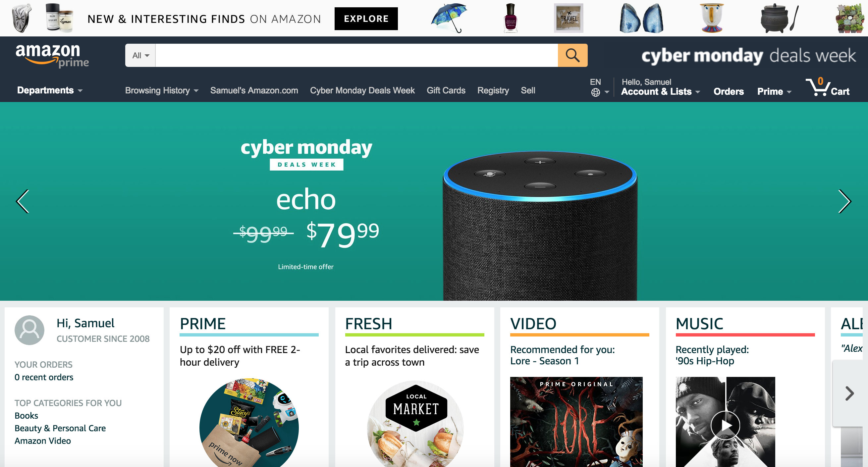Click the globe language icon

(x=595, y=92)
